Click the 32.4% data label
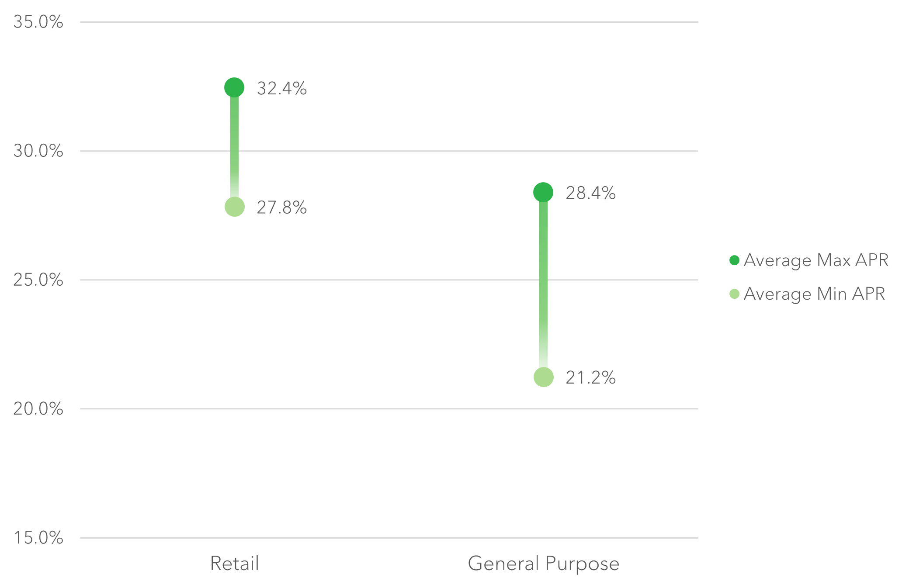Viewport: 909px width, 588px height. pos(282,89)
